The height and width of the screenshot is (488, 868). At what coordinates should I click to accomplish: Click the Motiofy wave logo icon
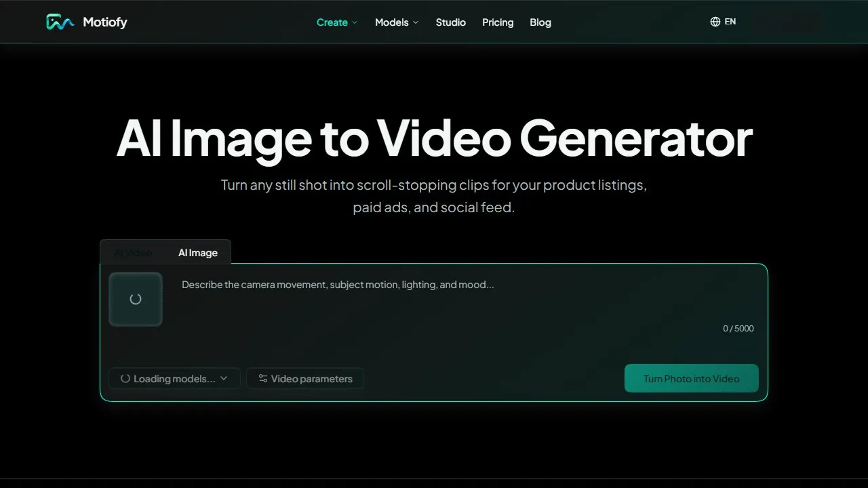pyautogui.click(x=60, y=22)
